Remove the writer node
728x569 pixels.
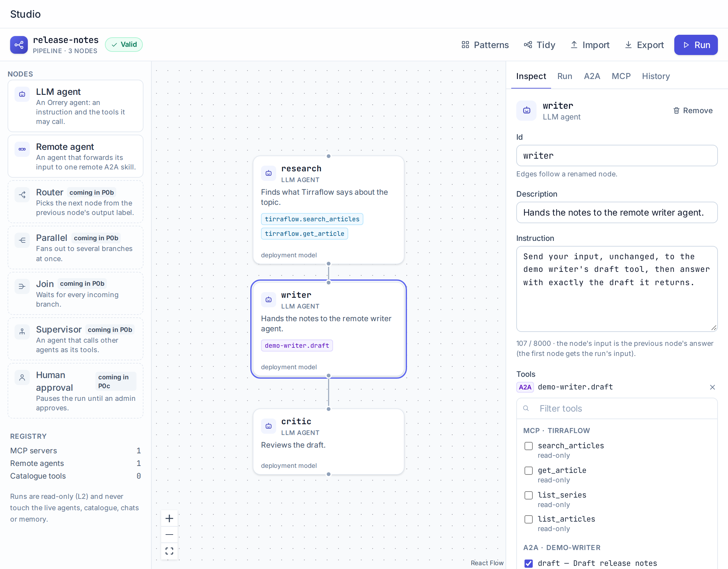[x=693, y=111]
